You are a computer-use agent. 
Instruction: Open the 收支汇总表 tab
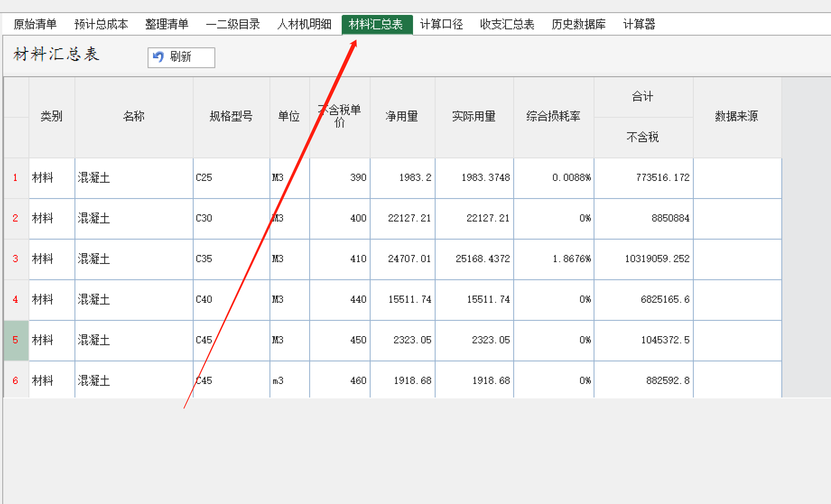tap(507, 24)
